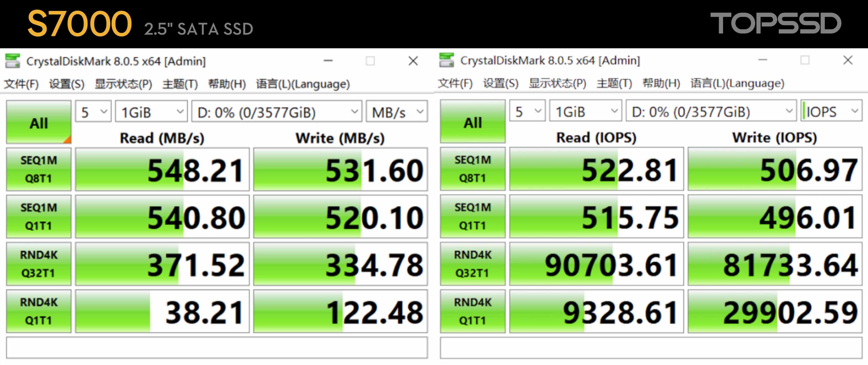This screenshot has width=868, height=365.
Task: Expand MB/s unit dropdown in left window
Action: (397, 111)
